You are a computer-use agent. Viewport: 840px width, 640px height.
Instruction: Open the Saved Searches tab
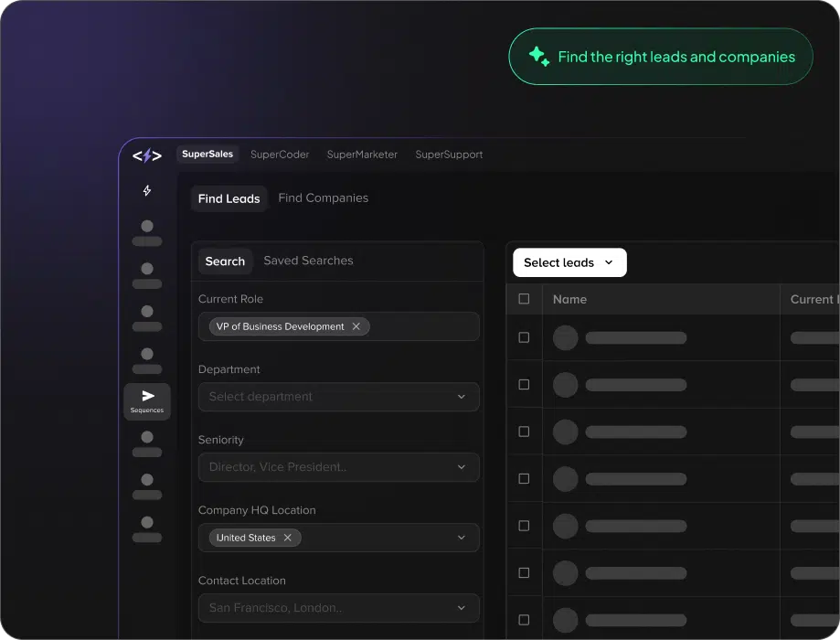[x=308, y=261]
